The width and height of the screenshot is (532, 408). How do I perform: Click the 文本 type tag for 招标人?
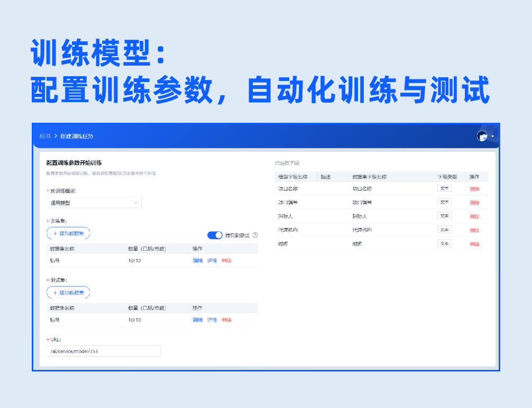click(x=444, y=216)
